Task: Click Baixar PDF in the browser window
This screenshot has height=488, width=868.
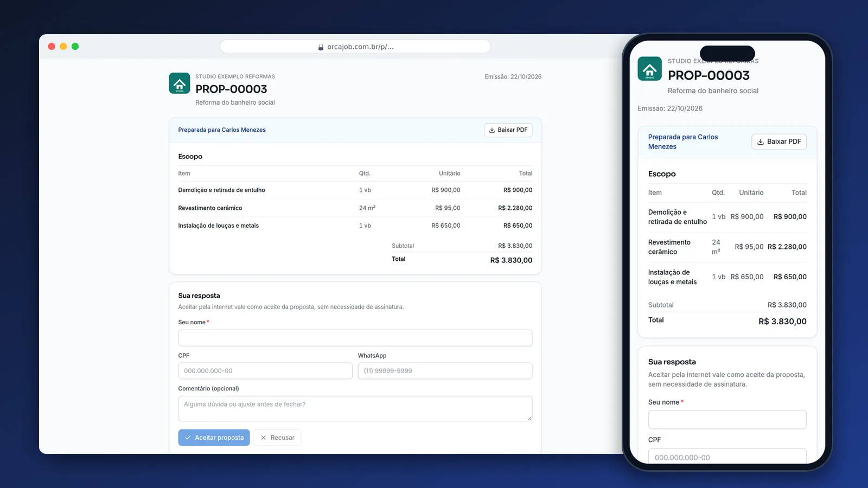Action: click(x=508, y=130)
